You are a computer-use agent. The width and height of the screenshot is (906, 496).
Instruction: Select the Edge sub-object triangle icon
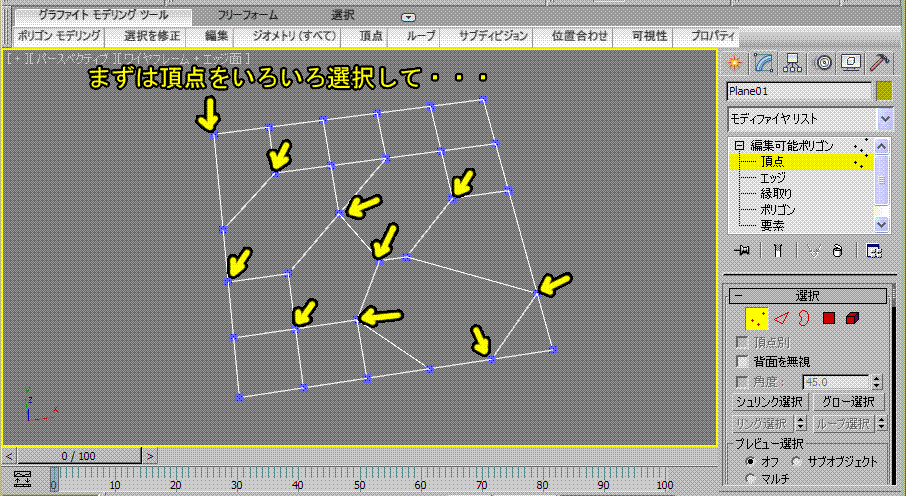[781, 318]
